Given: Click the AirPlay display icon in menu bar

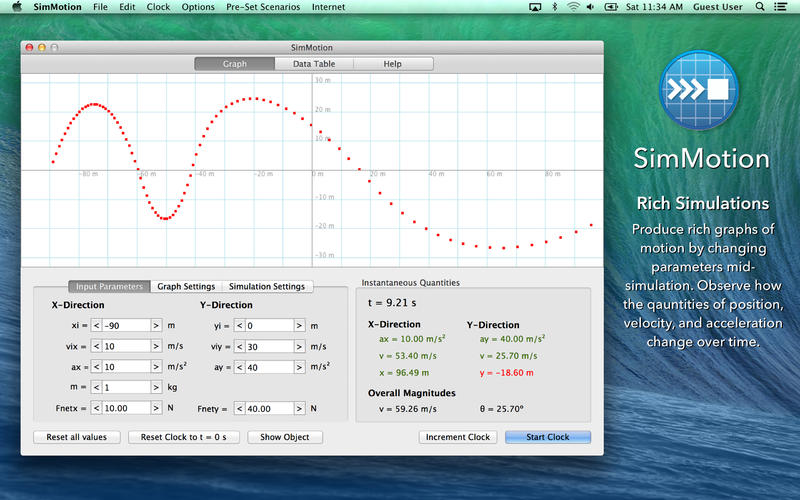Looking at the screenshot, I should pos(535,7).
